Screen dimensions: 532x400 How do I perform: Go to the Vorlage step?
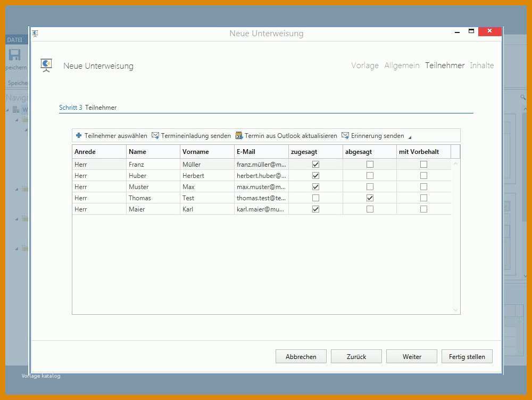point(365,65)
